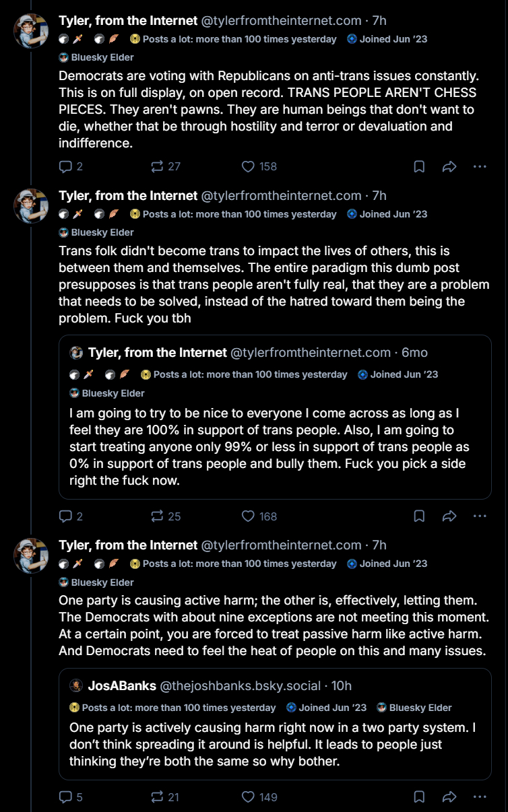Open the @thejoshbanks.bsky.social profile handle

coord(240,686)
